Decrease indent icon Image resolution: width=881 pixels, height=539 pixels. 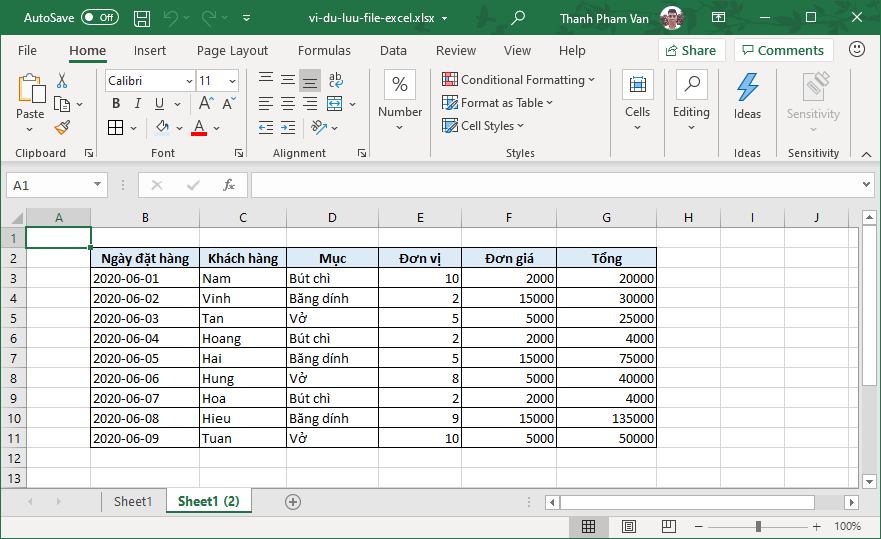(266, 128)
